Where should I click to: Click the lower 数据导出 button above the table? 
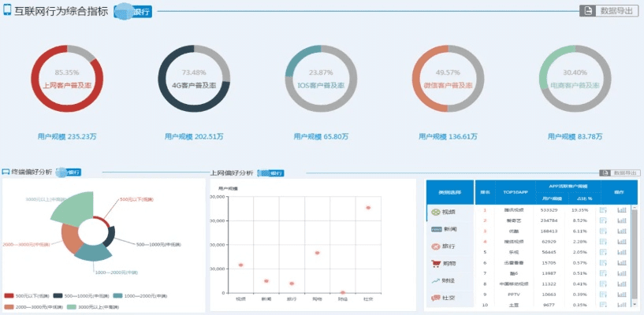(x=620, y=172)
